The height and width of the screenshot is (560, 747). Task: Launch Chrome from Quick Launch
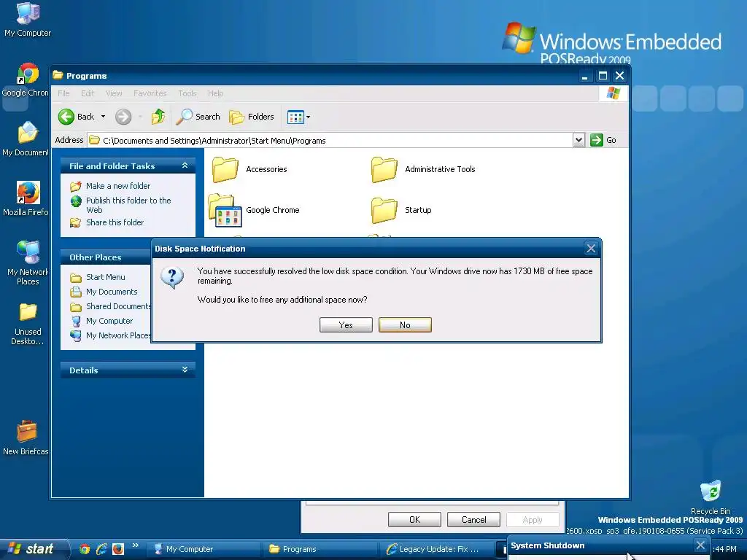(85, 549)
